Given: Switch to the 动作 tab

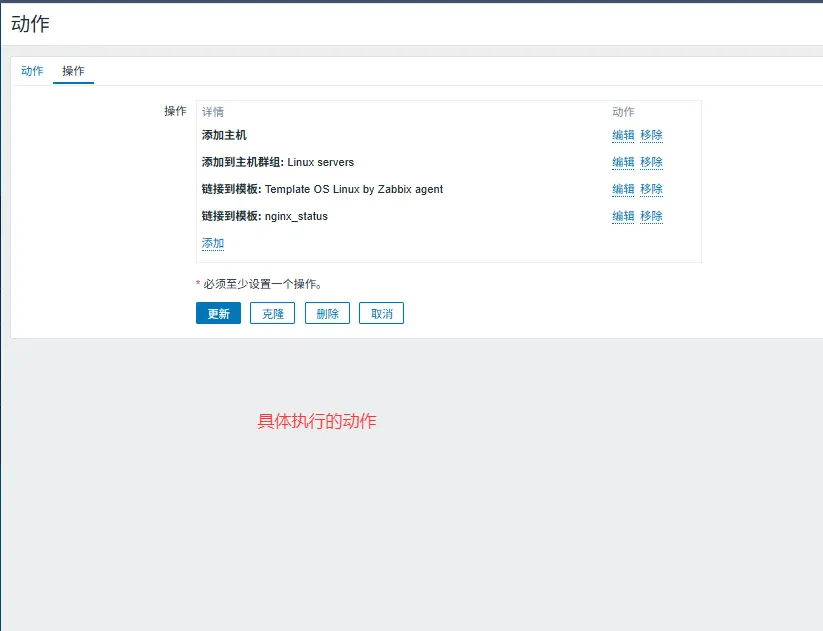Looking at the screenshot, I should click(x=32, y=71).
